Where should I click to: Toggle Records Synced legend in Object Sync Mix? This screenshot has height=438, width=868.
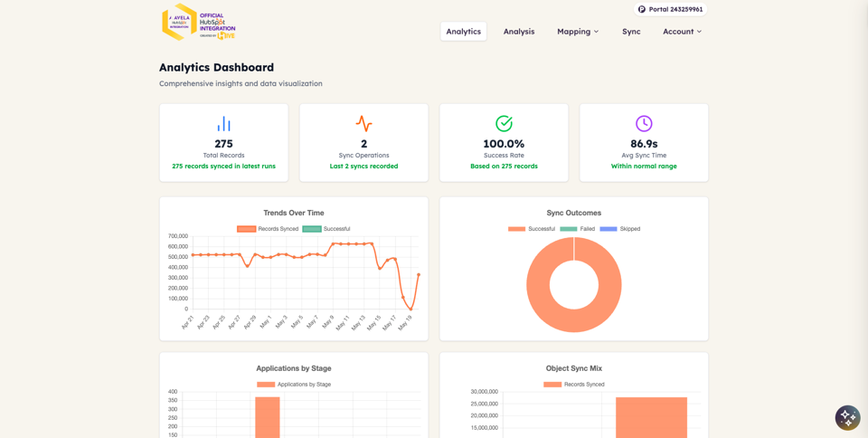coord(573,385)
